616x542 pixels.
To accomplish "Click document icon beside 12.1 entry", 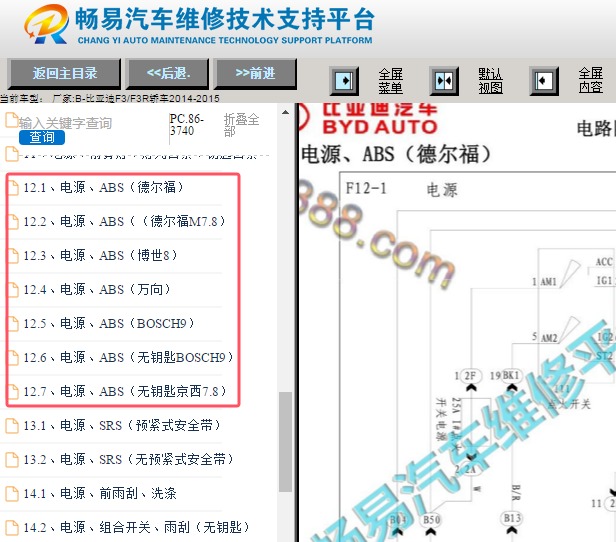I will pos(13,188).
